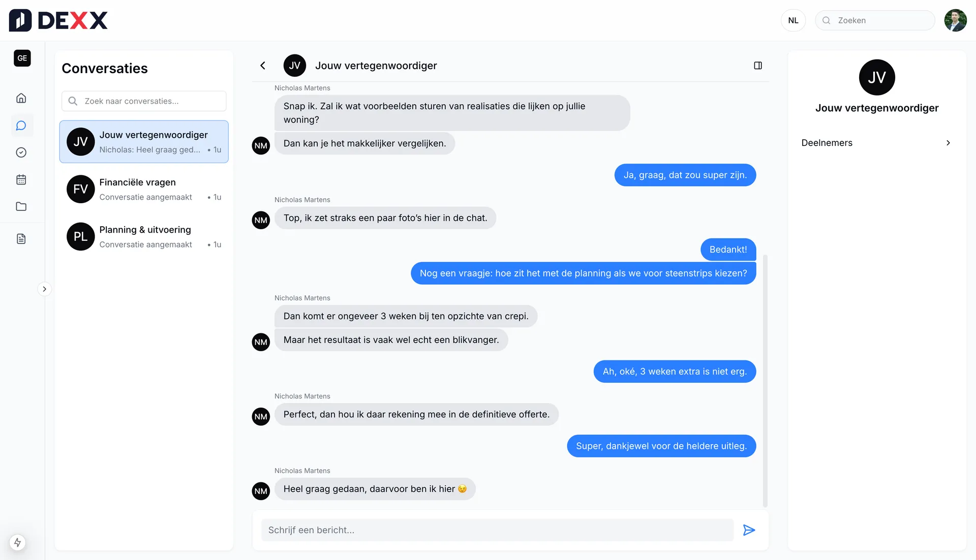Click the chat conversations sidebar icon
Image resolution: width=976 pixels, height=560 pixels.
tap(21, 126)
